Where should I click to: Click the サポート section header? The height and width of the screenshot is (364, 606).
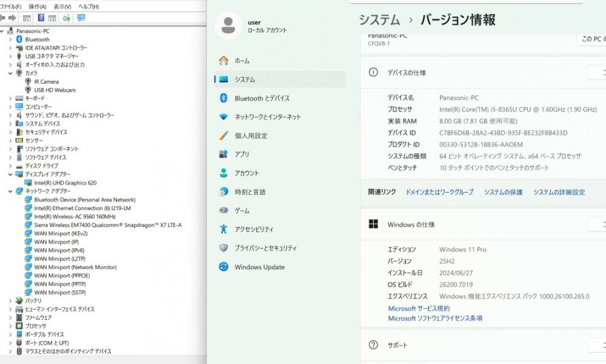pyautogui.click(x=483, y=345)
